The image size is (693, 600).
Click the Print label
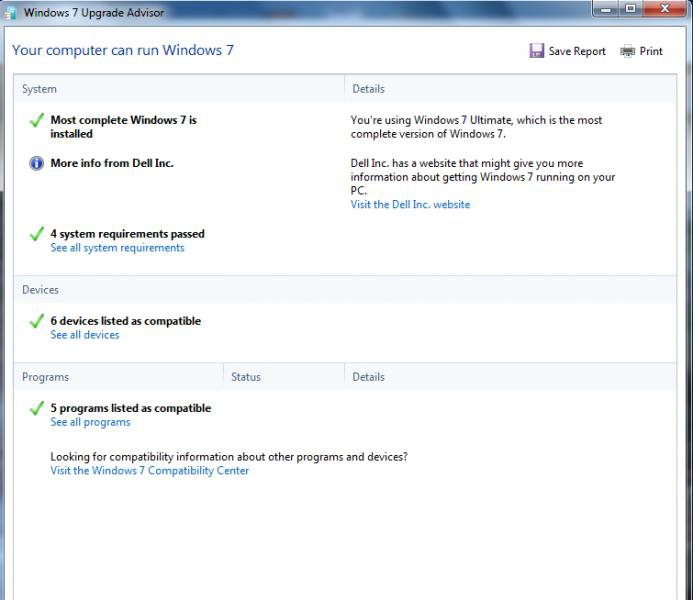(651, 51)
